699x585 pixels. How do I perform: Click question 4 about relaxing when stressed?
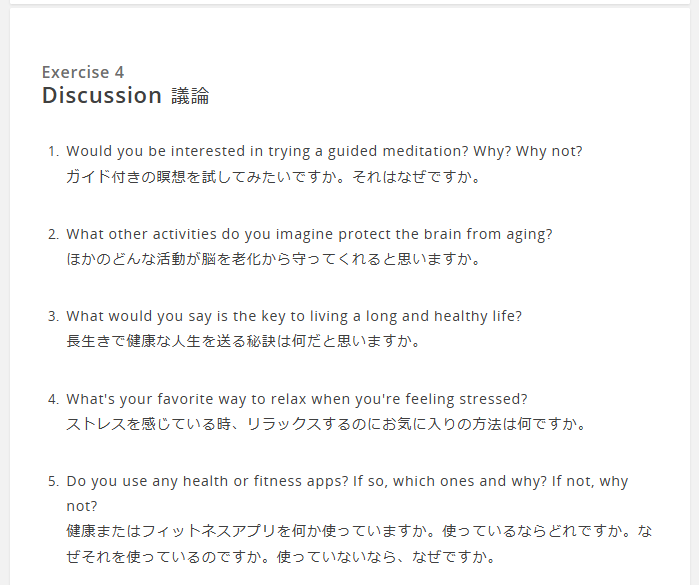[x=297, y=399]
